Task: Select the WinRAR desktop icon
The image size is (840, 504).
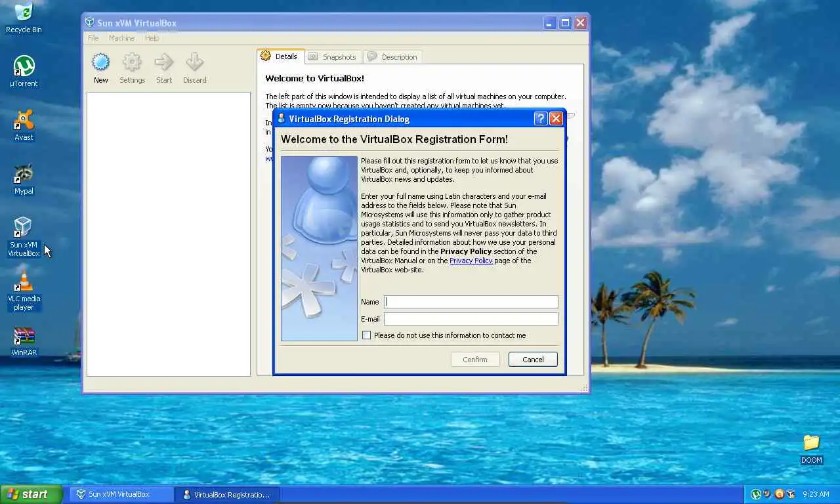Action: (x=24, y=341)
